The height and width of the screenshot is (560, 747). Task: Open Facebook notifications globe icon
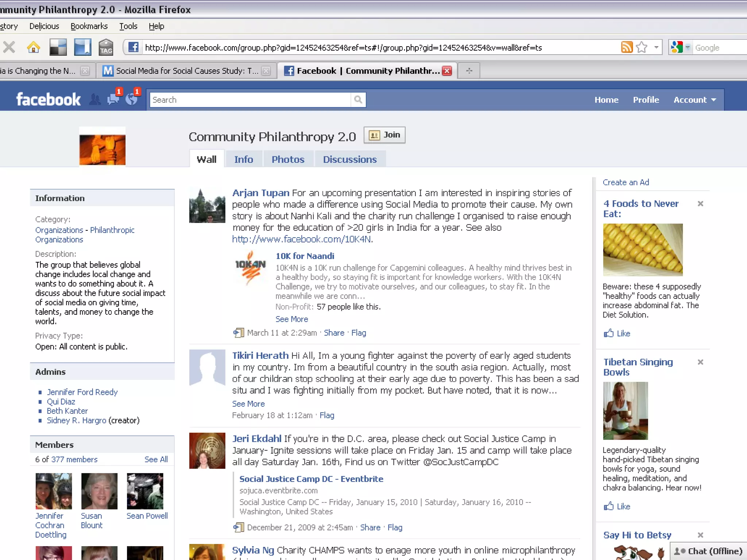tap(132, 99)
